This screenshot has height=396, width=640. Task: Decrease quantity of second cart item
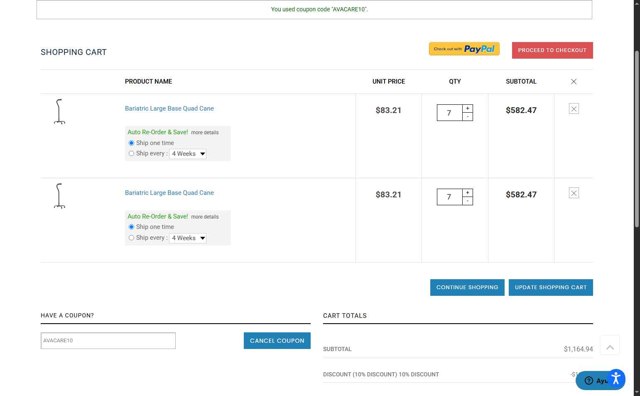coord(467,201)
